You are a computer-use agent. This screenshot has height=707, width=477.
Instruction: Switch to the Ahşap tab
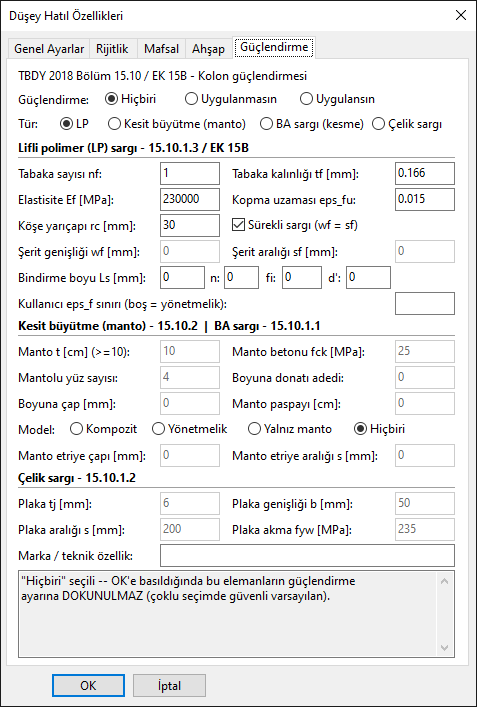point(208,49)
